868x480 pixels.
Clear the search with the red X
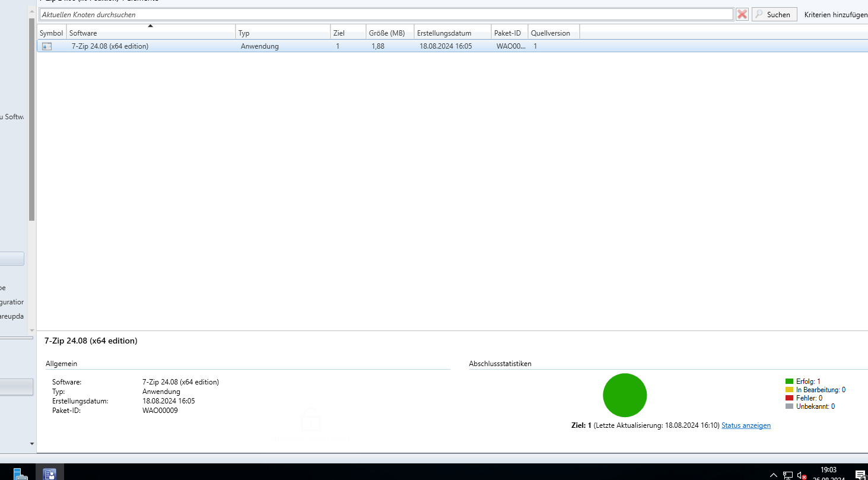click(742, 14)
